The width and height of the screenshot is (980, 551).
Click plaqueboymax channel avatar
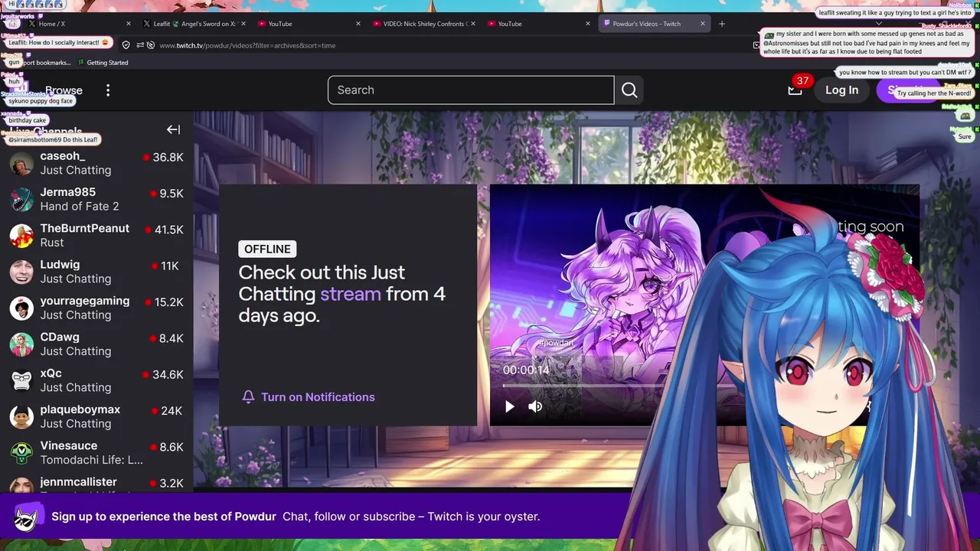[x=21, y=416]
